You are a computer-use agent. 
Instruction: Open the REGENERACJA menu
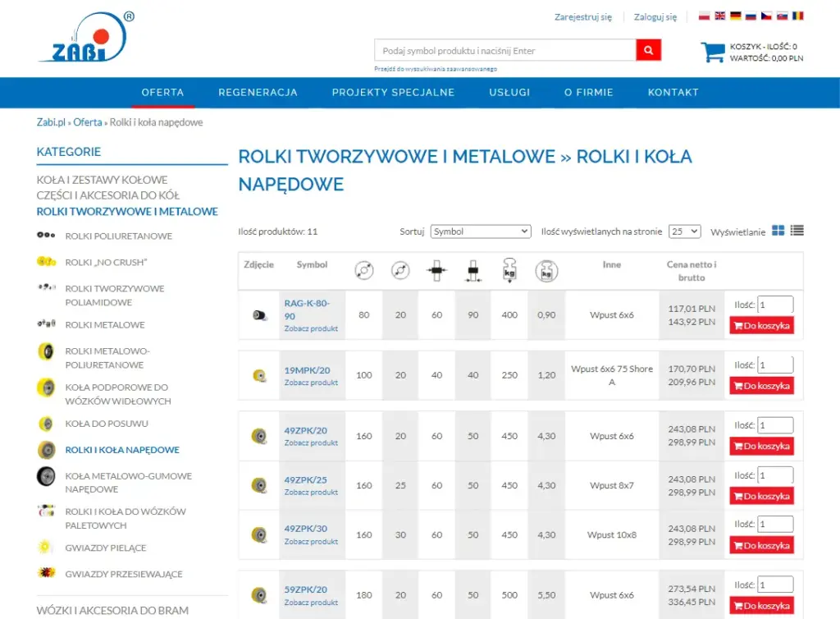point(258,92)
